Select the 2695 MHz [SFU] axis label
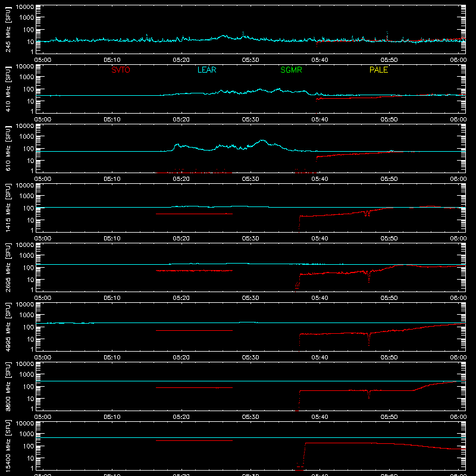 click(8, 267)
